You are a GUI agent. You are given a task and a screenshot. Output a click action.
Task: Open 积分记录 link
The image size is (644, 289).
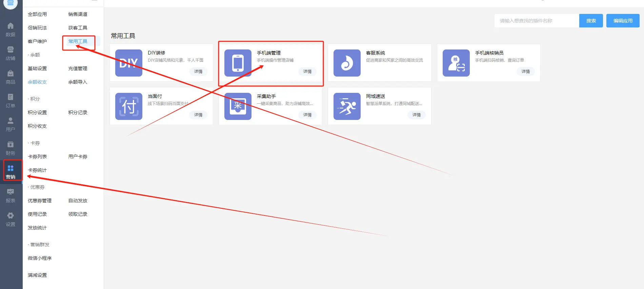coord(78,112)
